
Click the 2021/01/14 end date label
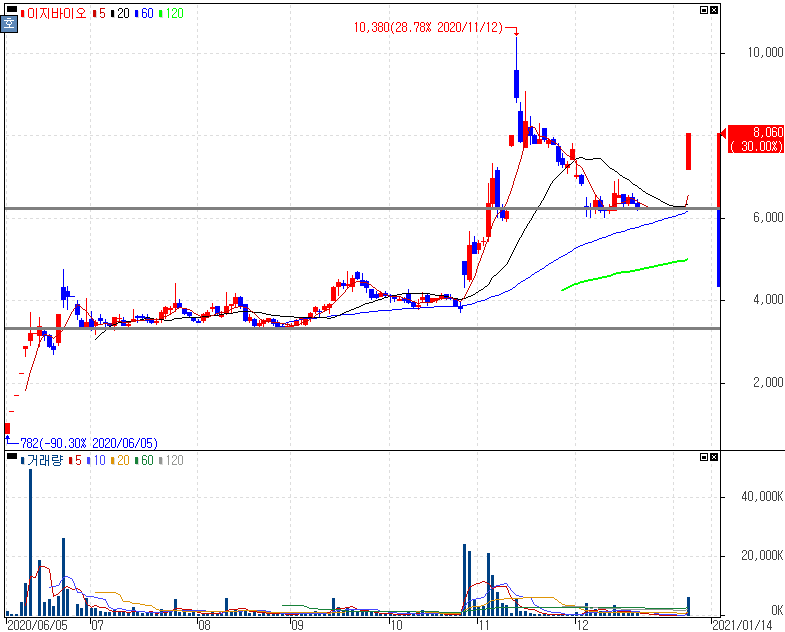point(742,625)
